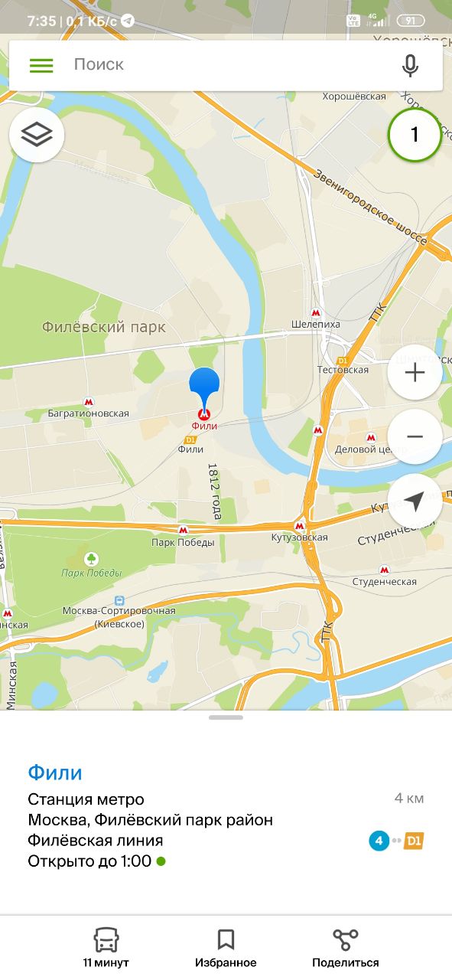The image size is (452, 980).
Task: Tap the line 4 metro badge
Action: [x=379, y=841]
